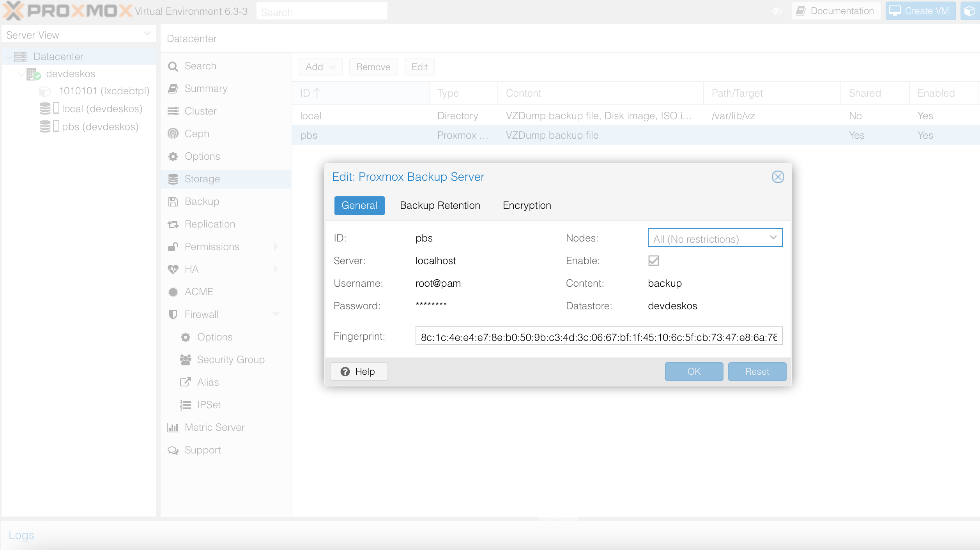The width and height of the screenshot is (980, 550).
Task: Click the Edit storage button
Action: 419,67
